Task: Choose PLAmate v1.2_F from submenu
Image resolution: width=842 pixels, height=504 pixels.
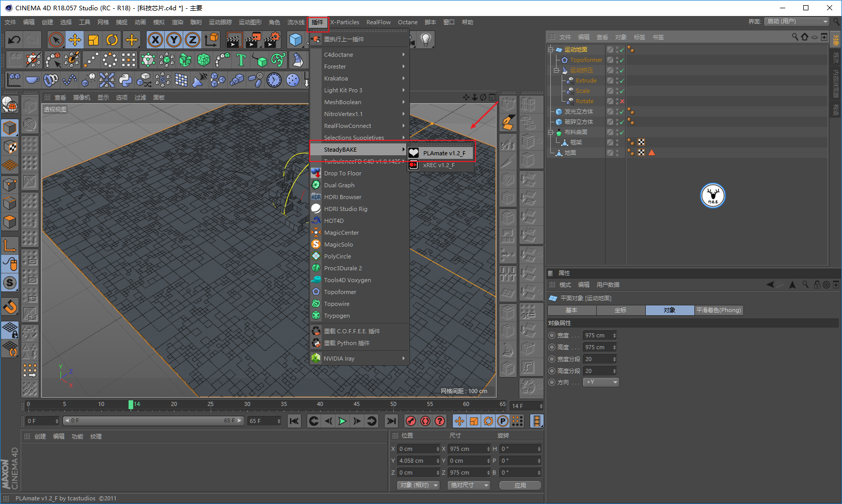Action: point(441,153)
